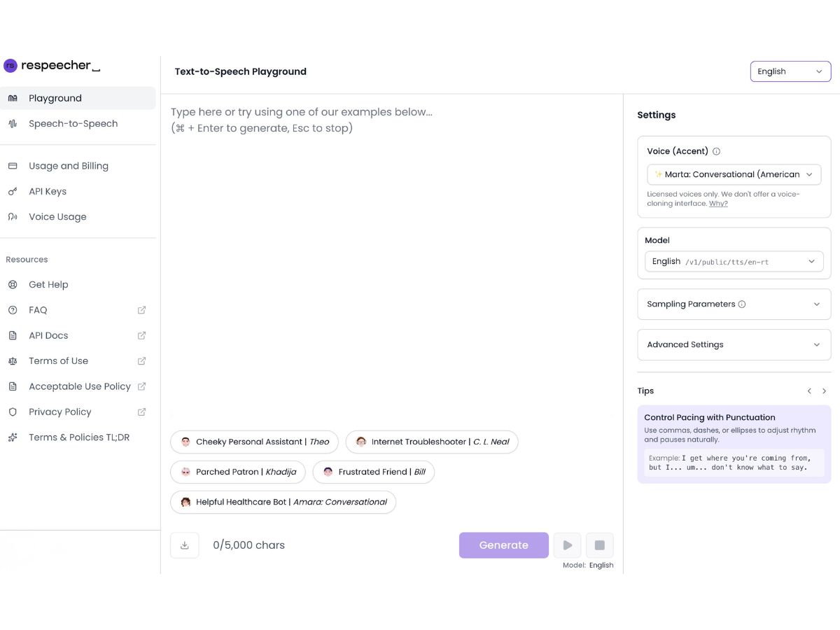The image size is (840, 630).
Task: Click the 0/5,000 chars counter
Action: (x=249, y=545)
